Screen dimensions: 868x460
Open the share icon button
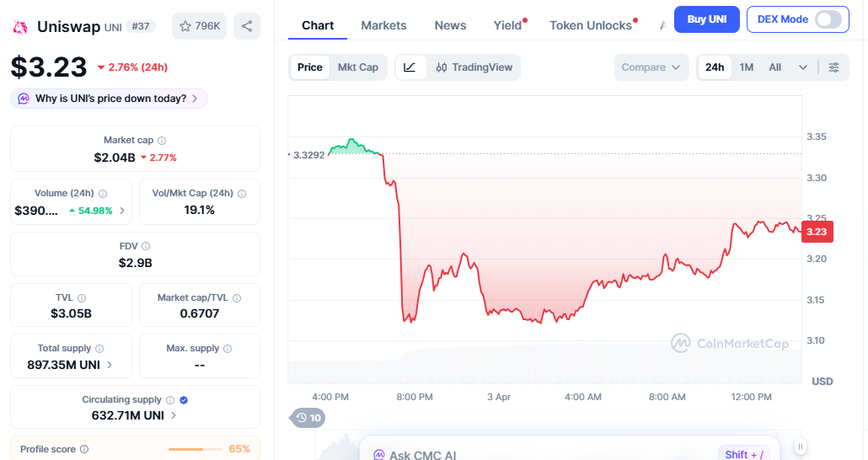(x=247, y=26)
